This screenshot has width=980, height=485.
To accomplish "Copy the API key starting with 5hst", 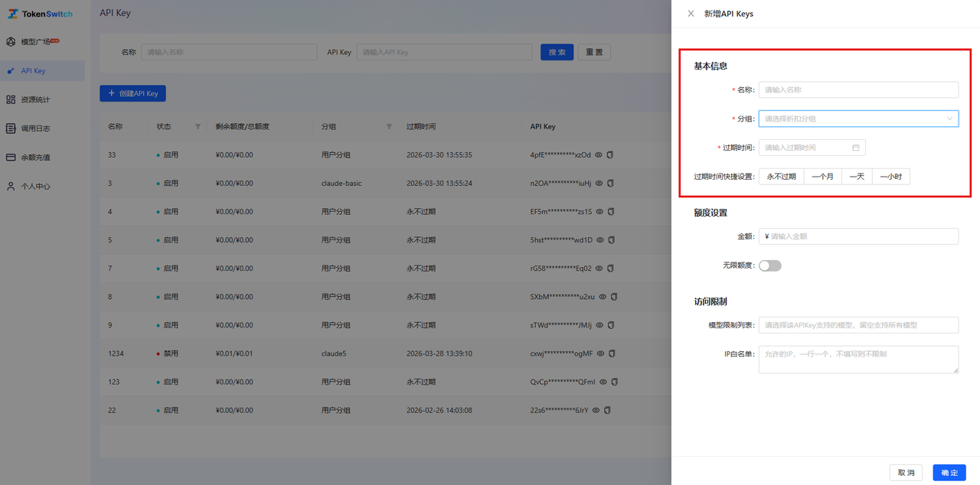I will tap(611, 240).
